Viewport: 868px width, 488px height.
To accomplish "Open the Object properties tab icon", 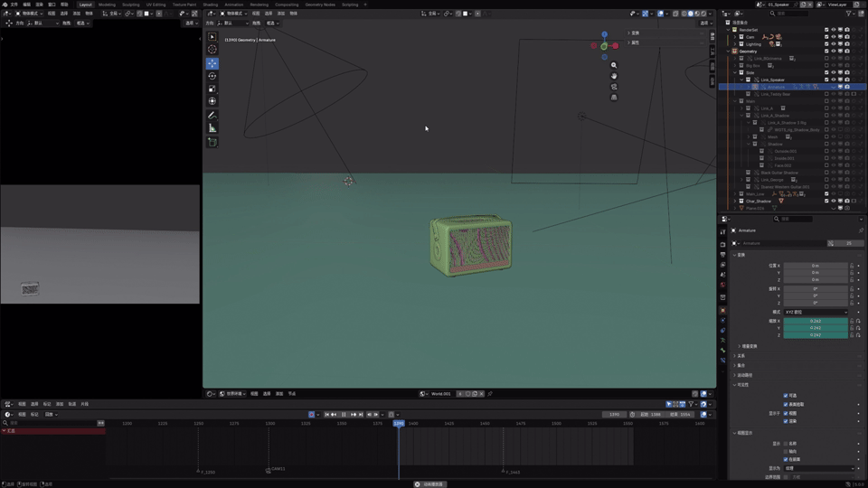I will point(722,310).
